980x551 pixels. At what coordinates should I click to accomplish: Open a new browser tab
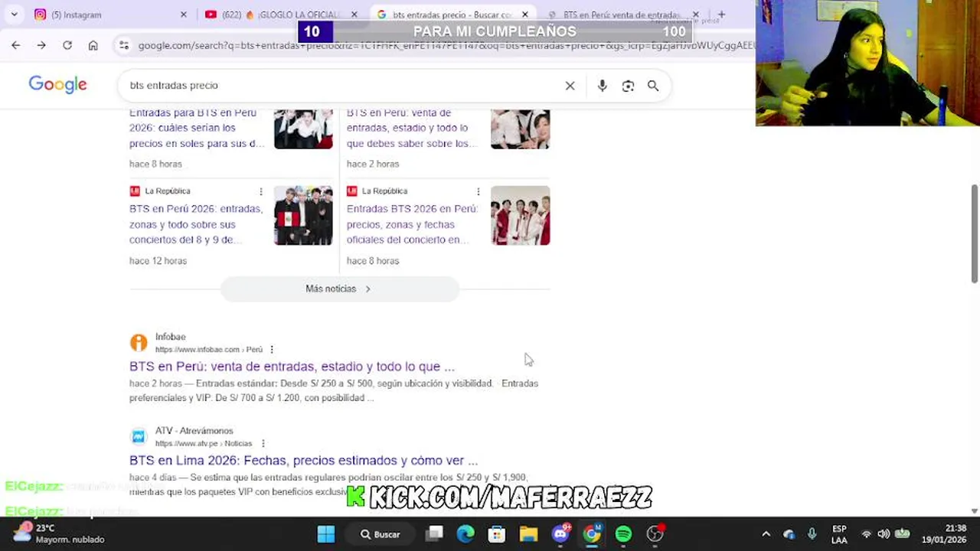721,15
